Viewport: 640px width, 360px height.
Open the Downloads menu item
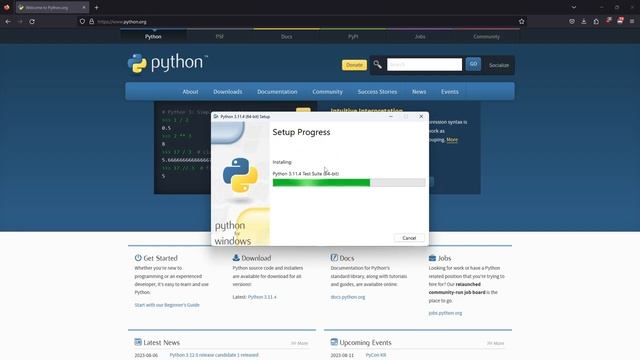227,91
